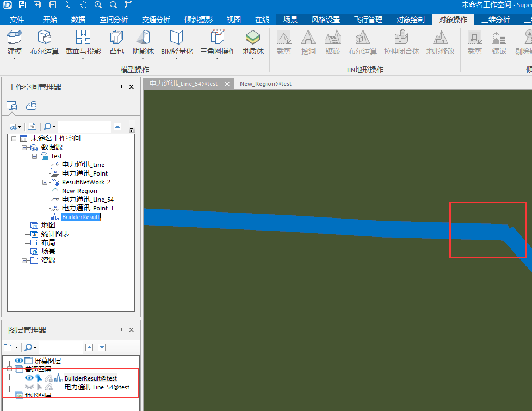This screenshot has width=532, height=411.
Task: Switch to workspace tree view icon
Action: click(x=11, y=106)
